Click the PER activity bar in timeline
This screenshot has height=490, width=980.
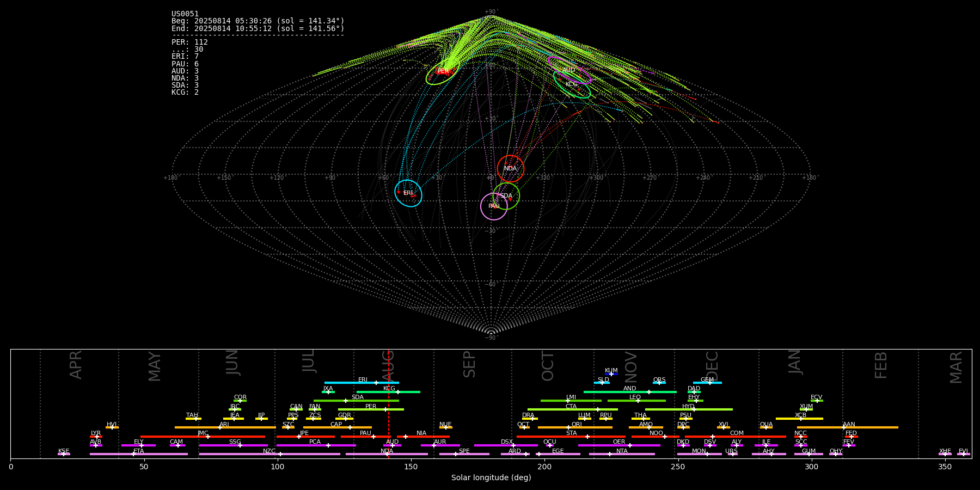click(371, 409)
